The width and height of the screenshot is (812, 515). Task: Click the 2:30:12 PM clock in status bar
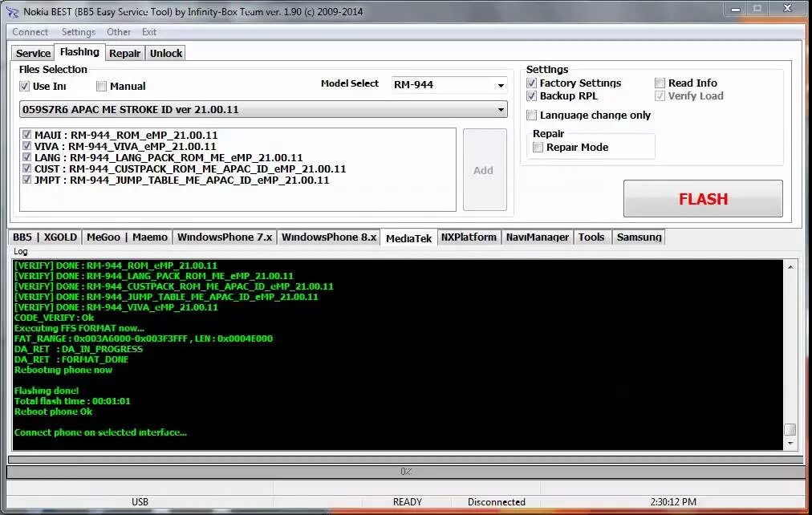point(673,501)
